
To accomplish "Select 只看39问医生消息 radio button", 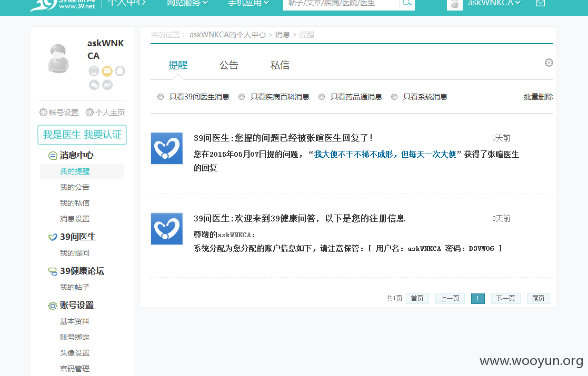I will click(161, 97).
